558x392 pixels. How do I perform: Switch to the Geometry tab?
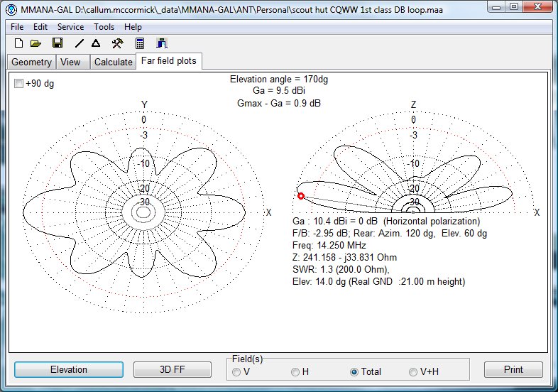click(x=31, y=62)
